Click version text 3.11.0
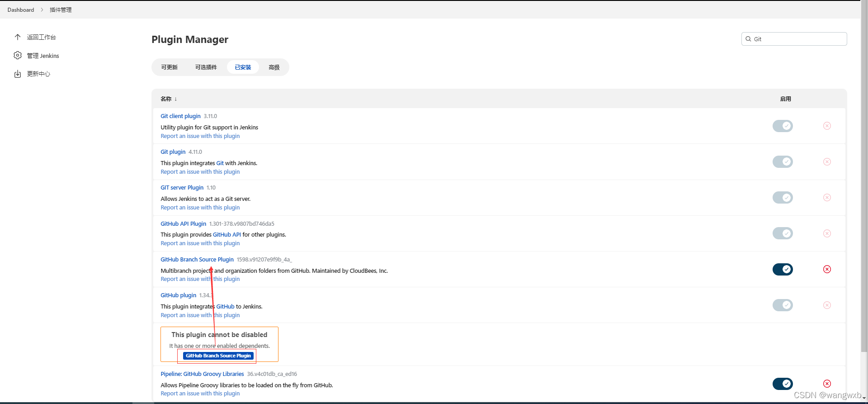Screen dimensions: 868x404 click(210, 116)
